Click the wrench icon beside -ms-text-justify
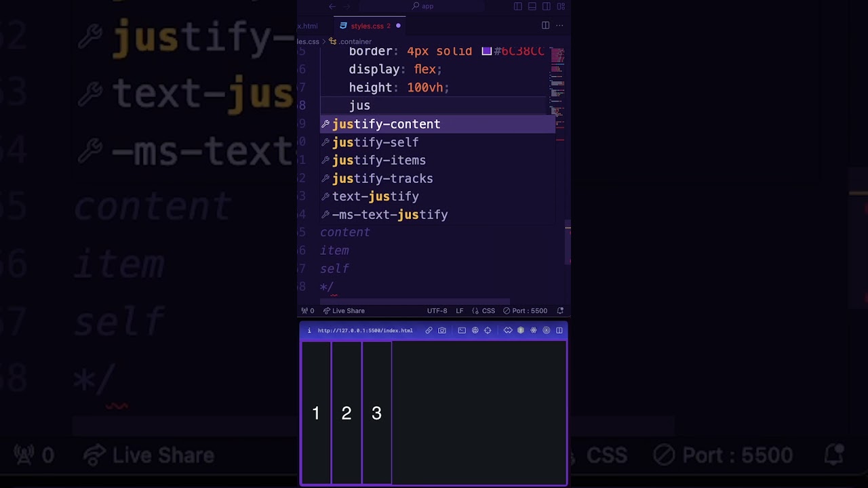 click(325, 214)
